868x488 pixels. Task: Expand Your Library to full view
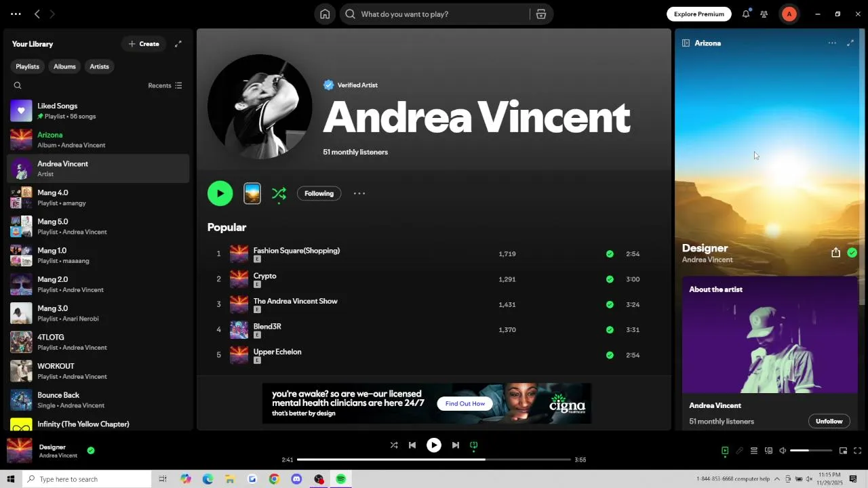(178, 44)
